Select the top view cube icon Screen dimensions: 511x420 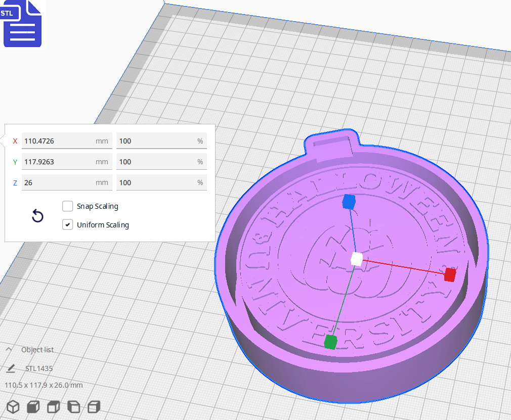click(x=54, y=407)
